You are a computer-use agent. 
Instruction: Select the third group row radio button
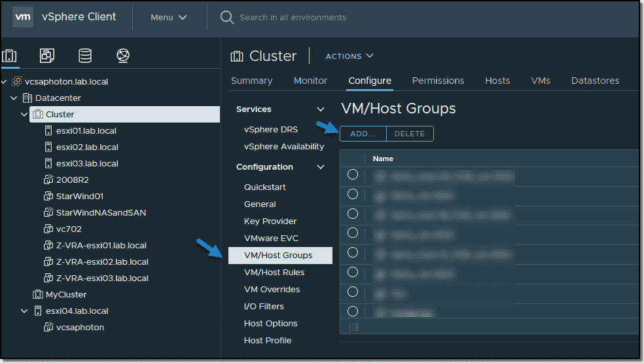[353, 214]
